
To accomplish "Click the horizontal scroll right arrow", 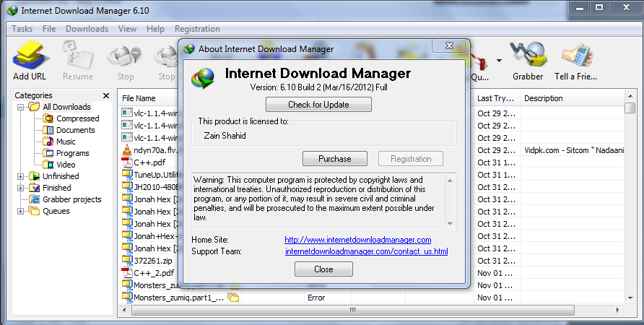I will tap(617, 311).
